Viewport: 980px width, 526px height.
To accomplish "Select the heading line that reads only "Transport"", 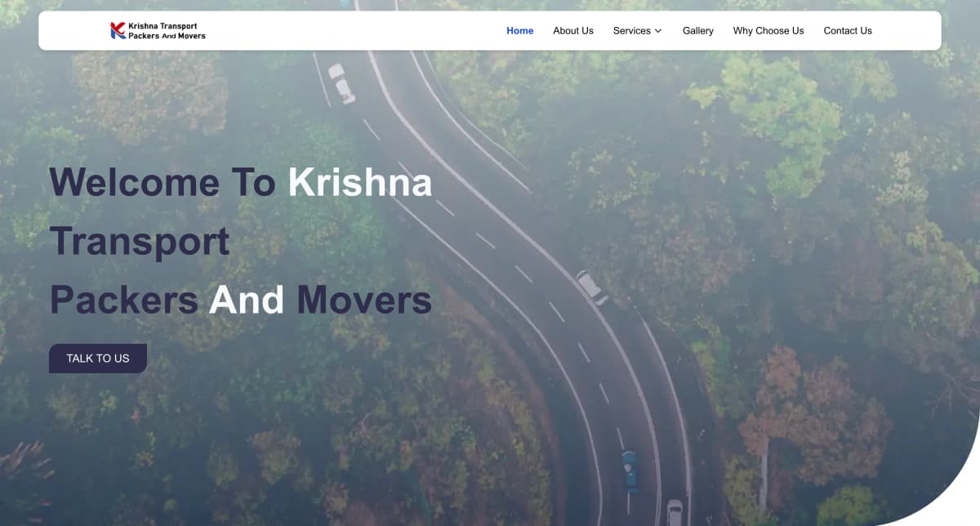I will point(140,242).
